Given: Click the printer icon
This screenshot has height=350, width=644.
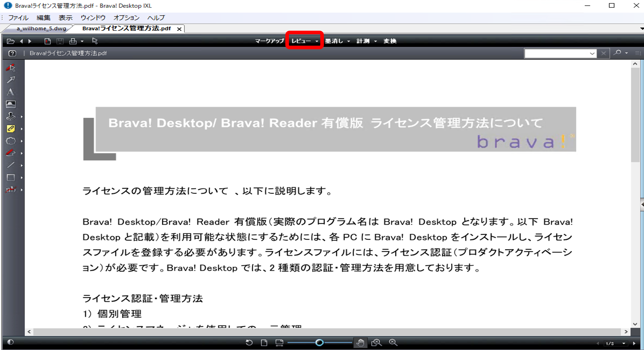Looking at the screenshot, I should 73,41.
